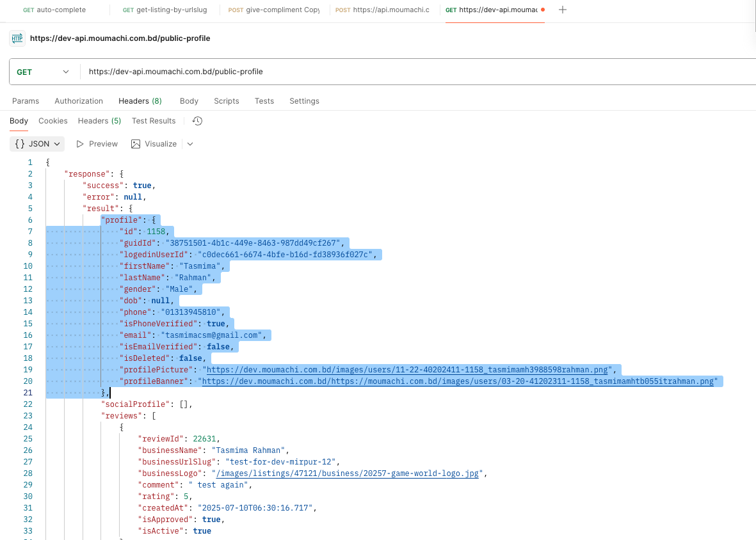Image resolution: width=756 pixels, height=540 pixels.
Task: Open the Authorization tab
Action: [x=79, y=101]
